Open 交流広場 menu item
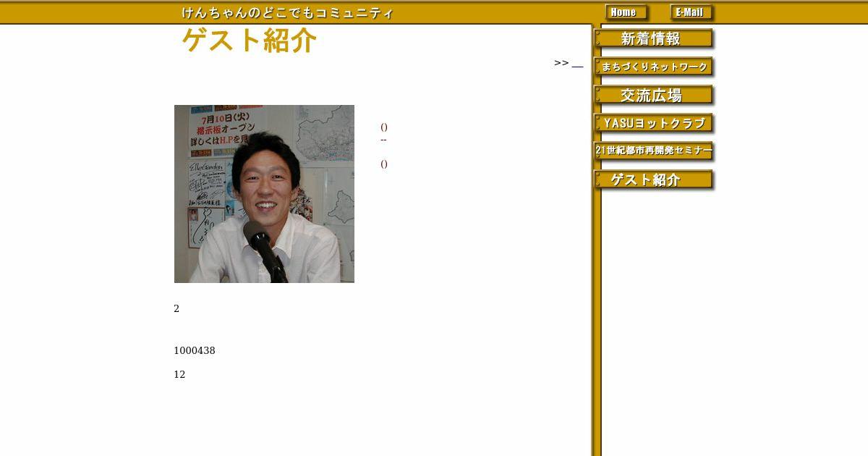 click(x=654, y=96)
